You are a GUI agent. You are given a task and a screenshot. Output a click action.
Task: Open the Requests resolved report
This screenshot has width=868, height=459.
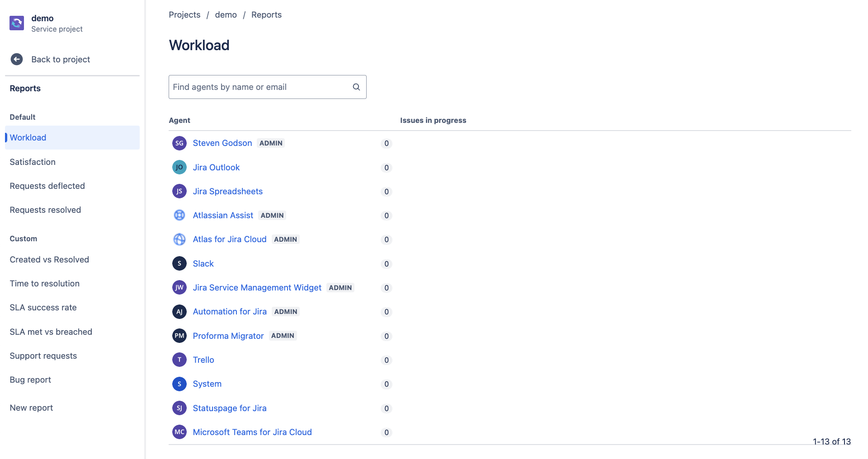click(x=45, y=210)
